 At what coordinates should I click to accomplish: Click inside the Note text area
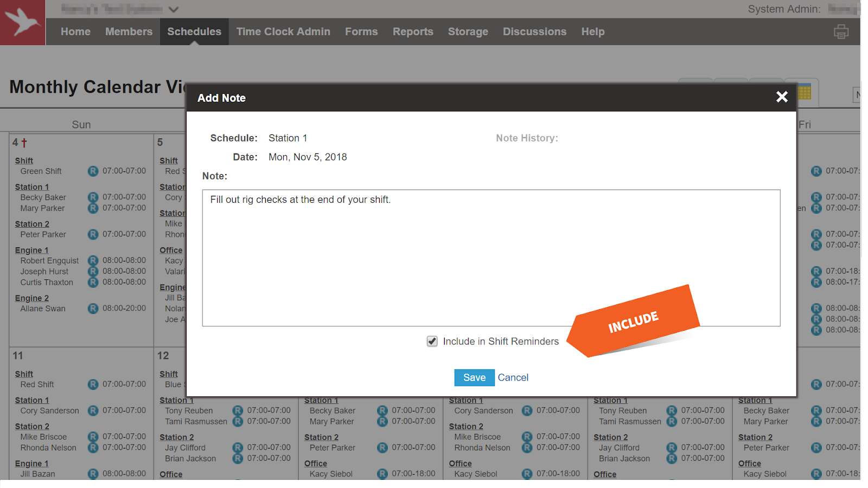click(491, 258)
